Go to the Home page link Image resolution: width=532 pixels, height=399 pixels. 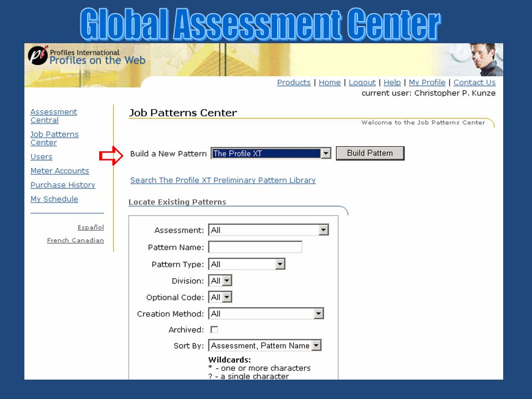click(x=329, y=83)
